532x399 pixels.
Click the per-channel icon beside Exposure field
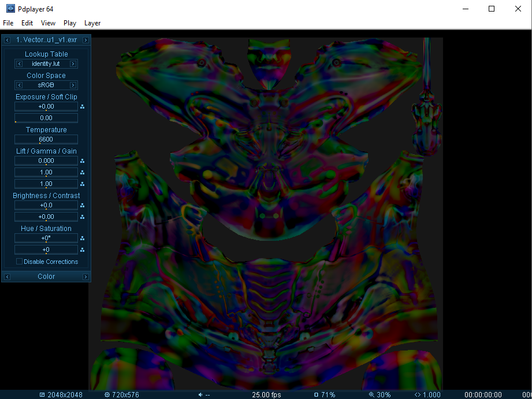(x=83, y=107)
